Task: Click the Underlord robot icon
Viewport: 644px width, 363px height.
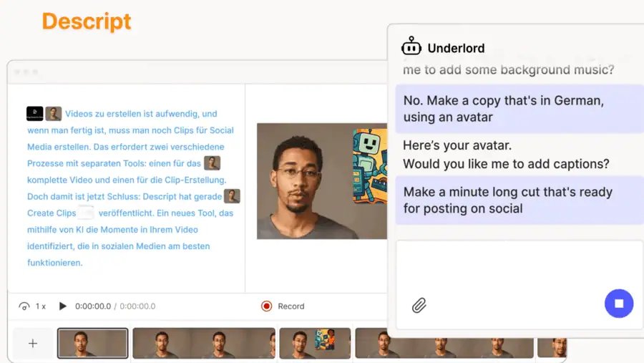Action: tap(411, 46)
